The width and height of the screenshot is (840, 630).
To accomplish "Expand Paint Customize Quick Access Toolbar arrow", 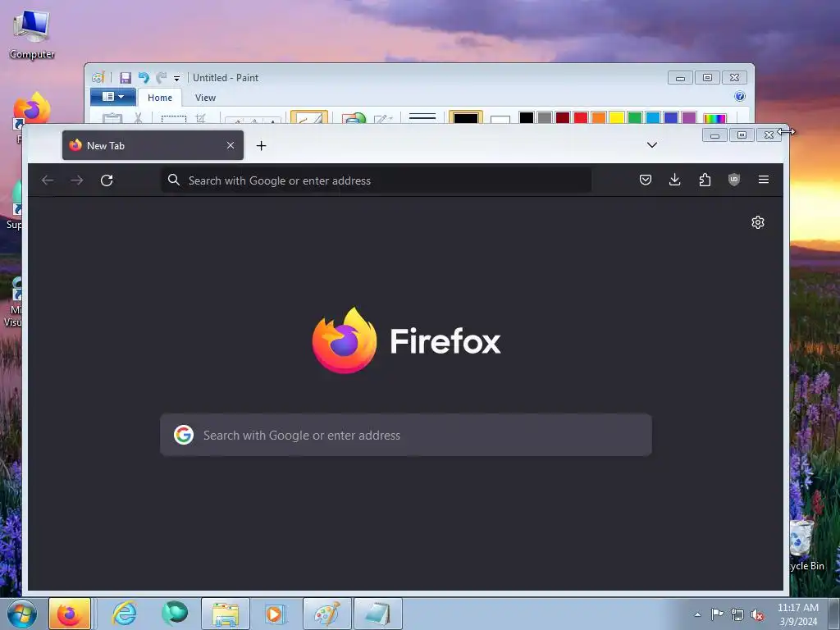I will pyautogui.click(x=176, y=78).
